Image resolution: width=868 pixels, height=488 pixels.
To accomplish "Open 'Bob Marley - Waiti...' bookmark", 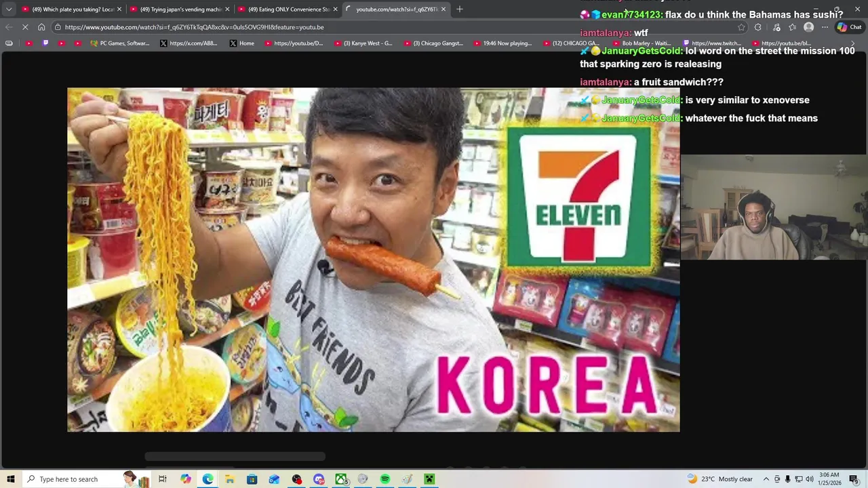I will click(642, 43).
